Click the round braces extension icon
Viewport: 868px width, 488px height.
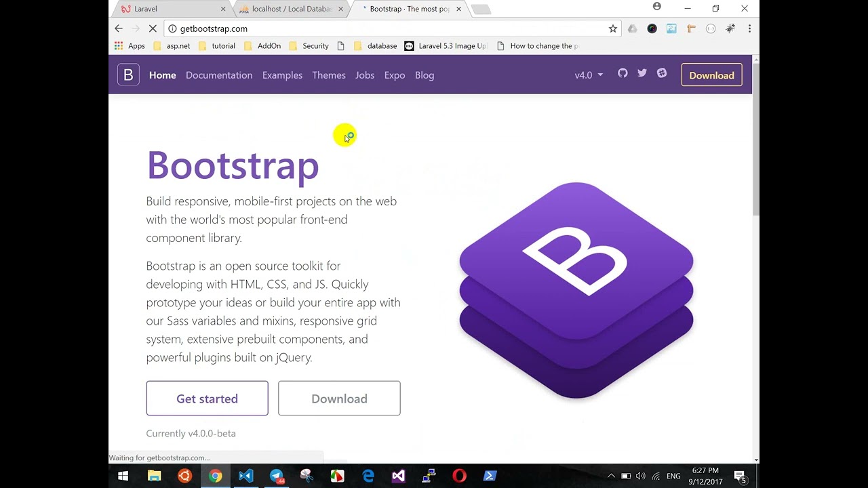click(x=711, y=28)
